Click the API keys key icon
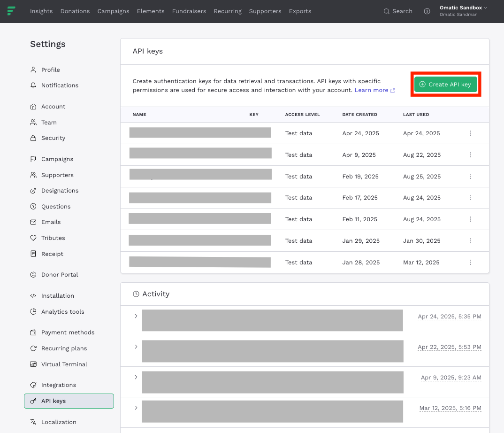Viewport: 504px width, 433px height. tap(33, 401)
